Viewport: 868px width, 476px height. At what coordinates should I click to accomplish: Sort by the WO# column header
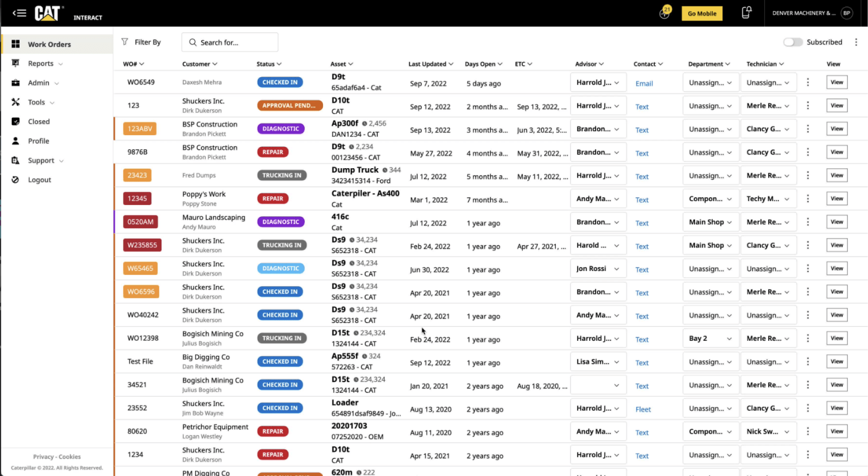click(x=133, y=64)
